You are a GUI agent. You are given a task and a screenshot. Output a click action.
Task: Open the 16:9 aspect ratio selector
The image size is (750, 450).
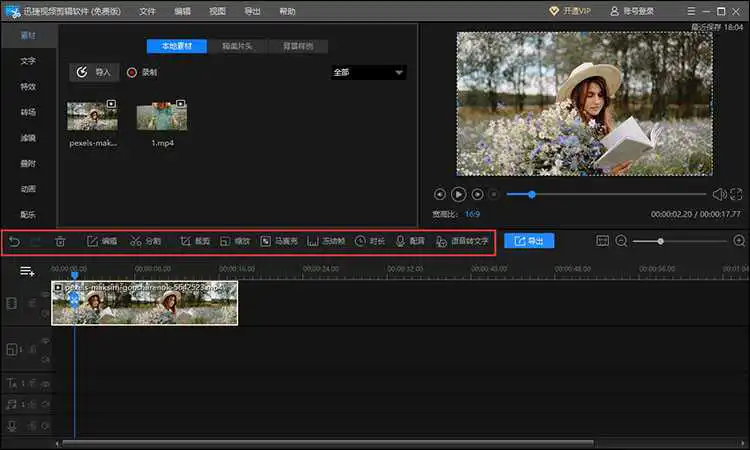[471, 214]
